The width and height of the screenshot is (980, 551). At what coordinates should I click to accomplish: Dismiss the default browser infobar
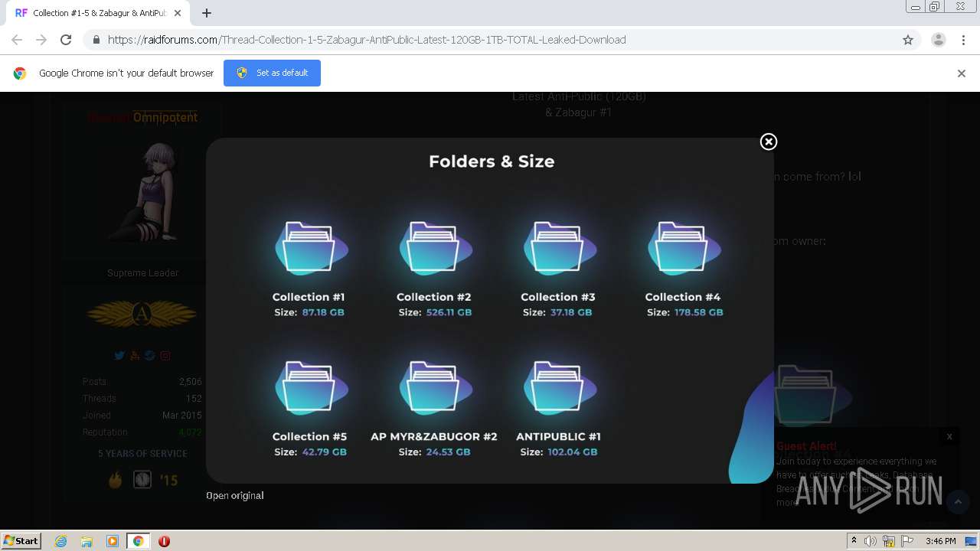(962, 73)
